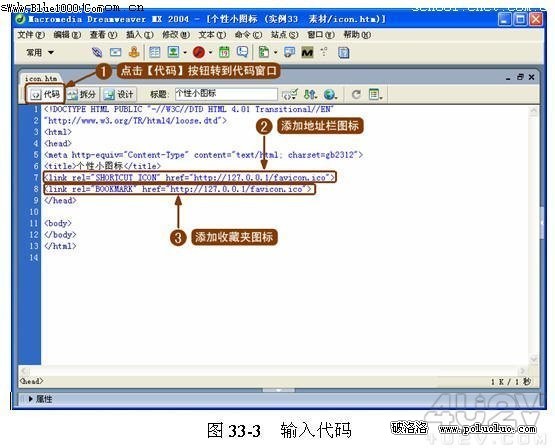The image size is (555, 448).
Task: Insert a named anchor
Action: pyautogui.click(x=134, y=52)
